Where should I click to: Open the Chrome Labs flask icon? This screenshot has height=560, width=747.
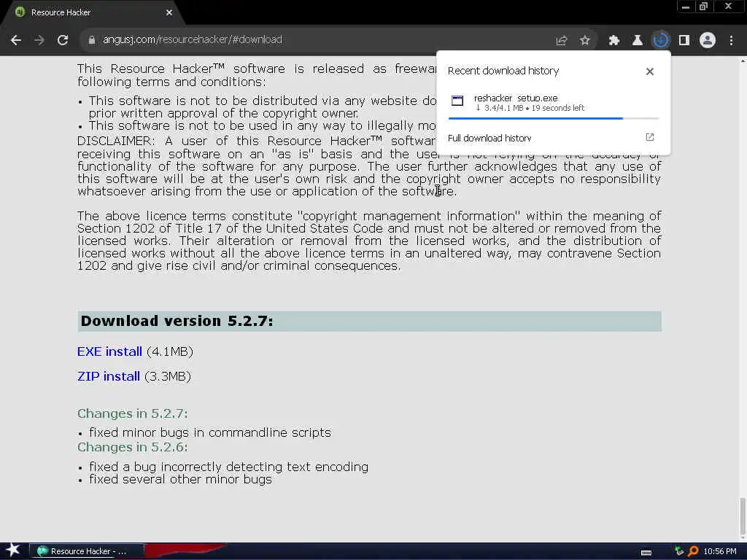click(637, 41)
